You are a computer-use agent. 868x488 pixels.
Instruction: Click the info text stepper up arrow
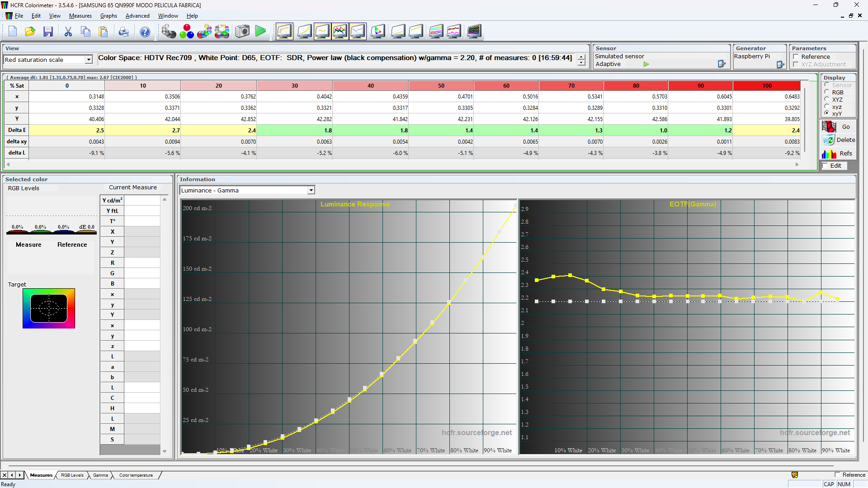581,57
